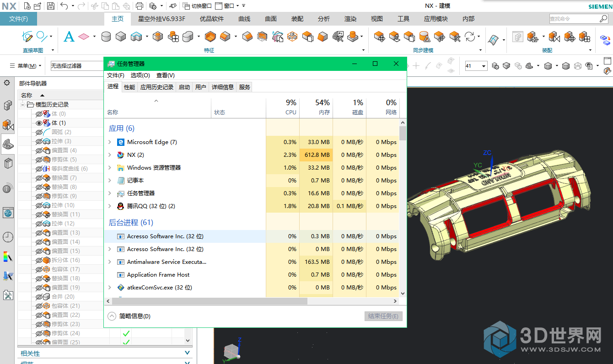Toggle visibility eye of 等斜度曲线 (6)
613x364 pixels.
(39, 169)
